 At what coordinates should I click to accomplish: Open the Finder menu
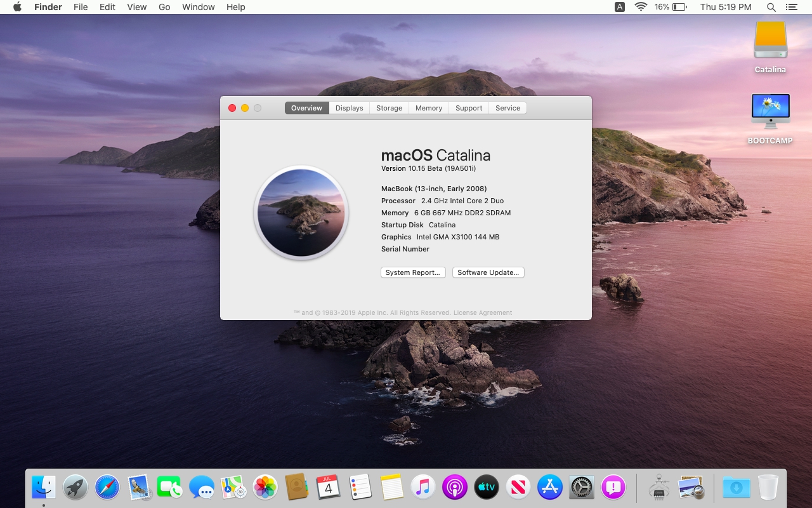[x=48, y=7]
